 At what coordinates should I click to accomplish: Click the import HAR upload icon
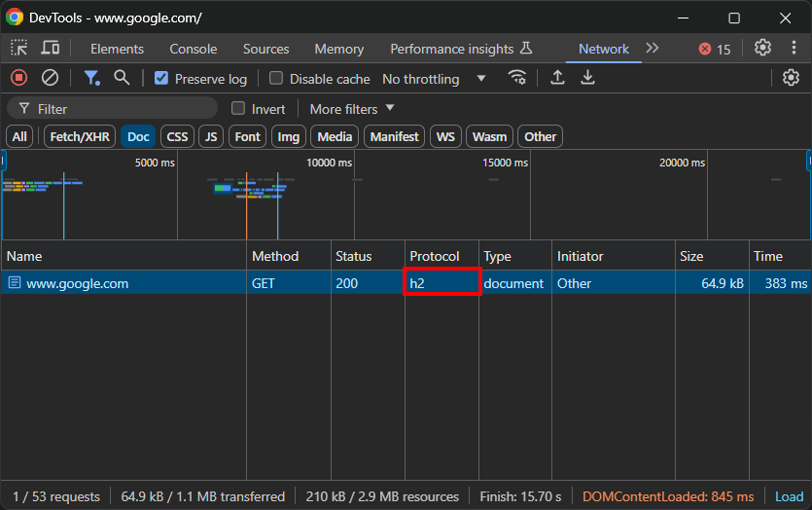click(557, 78)
